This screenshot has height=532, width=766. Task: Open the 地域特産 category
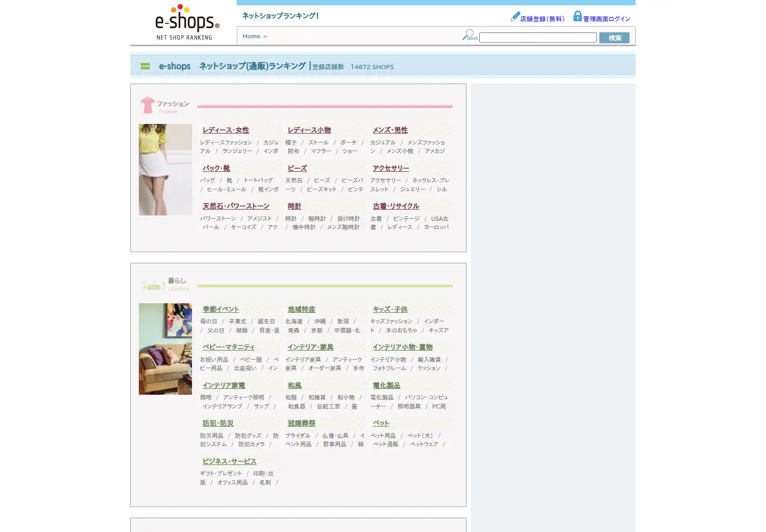301,310
